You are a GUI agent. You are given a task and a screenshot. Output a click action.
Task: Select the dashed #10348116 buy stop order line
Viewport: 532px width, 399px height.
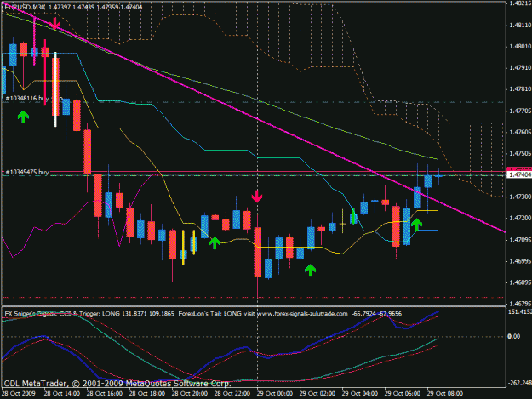point(254,102)
